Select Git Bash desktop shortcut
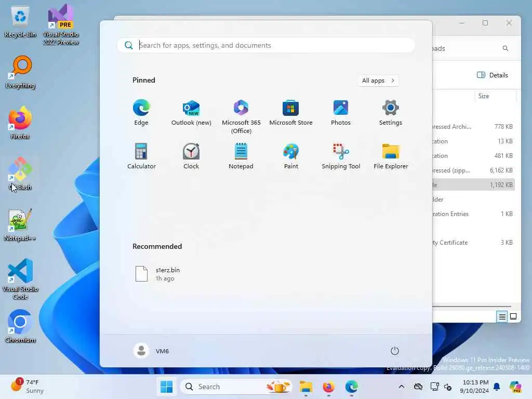The height and width of the screenshot is (399, 532). [x=20, y=174]
